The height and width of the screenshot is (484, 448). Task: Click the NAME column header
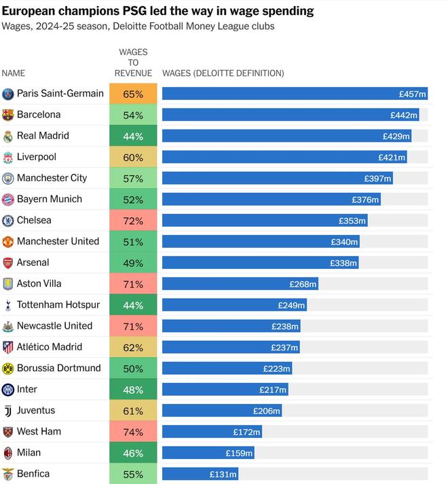[14, 73]
